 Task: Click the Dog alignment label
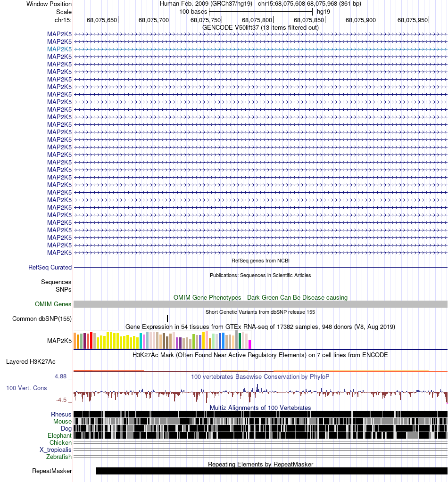pos(66,428)
